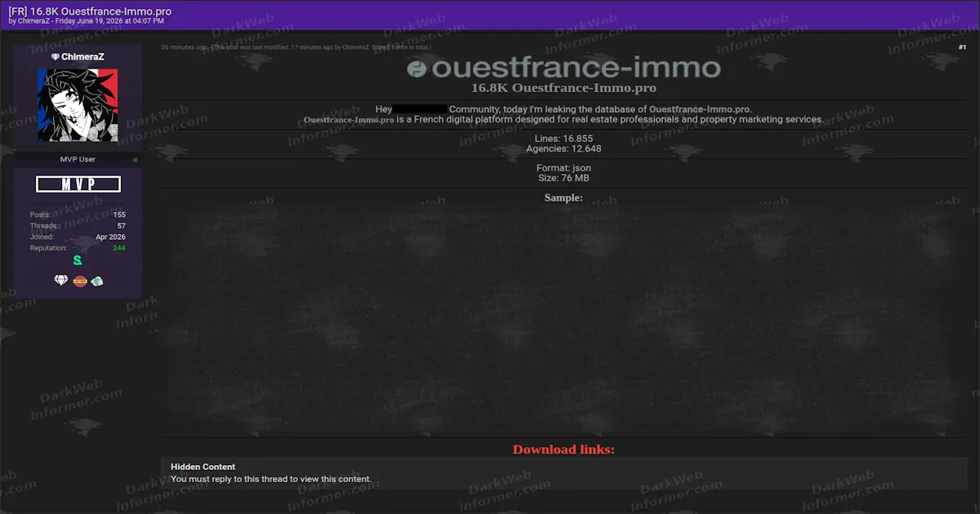Click the ouestfrance-immo logo image
The image size is (980, 514).
pos(563,69)
